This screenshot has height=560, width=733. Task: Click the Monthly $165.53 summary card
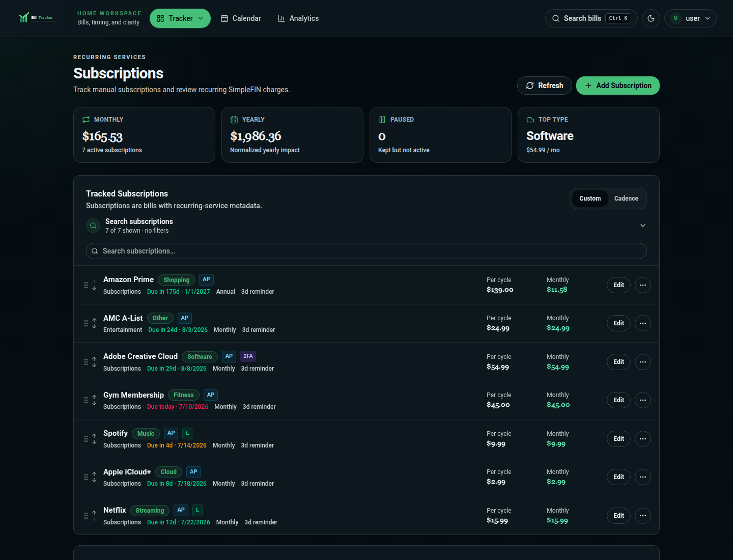tap(144, 135)
